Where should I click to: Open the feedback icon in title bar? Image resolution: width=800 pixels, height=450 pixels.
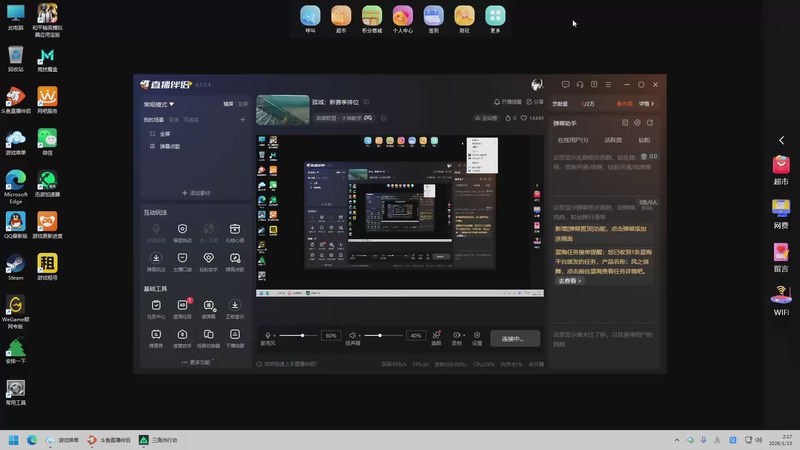[594, 85]
